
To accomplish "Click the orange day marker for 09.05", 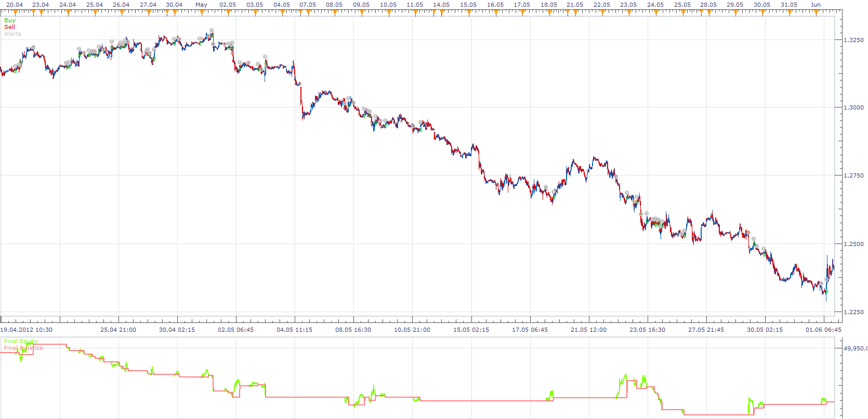I will [362, 12].
